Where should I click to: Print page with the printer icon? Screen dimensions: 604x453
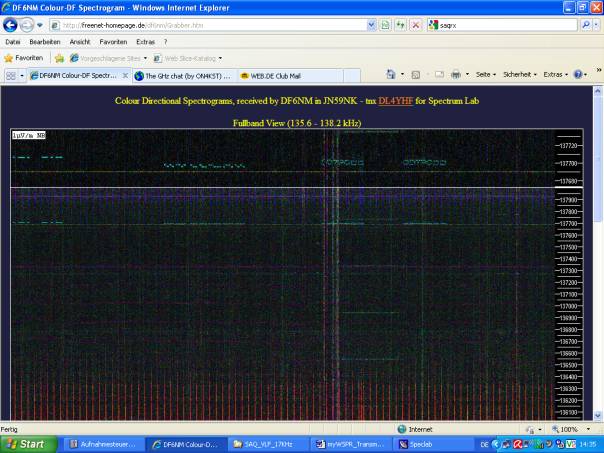click(x=456, y=74)
